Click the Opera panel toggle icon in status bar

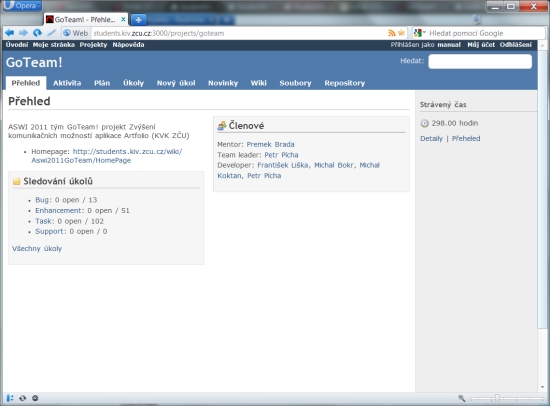pos(10,398)
